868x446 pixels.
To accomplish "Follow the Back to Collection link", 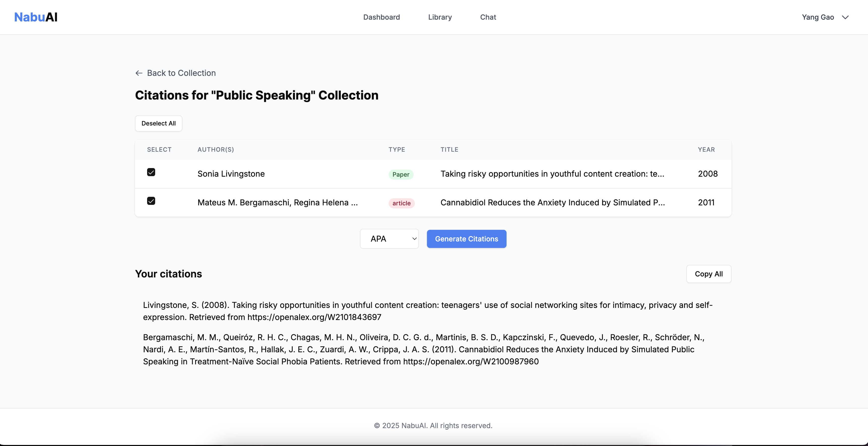I will tap(181, 73).
